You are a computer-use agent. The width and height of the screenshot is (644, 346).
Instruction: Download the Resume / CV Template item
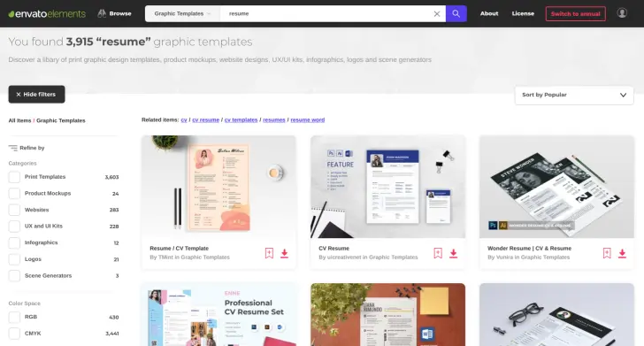click(x=284, y=254)
